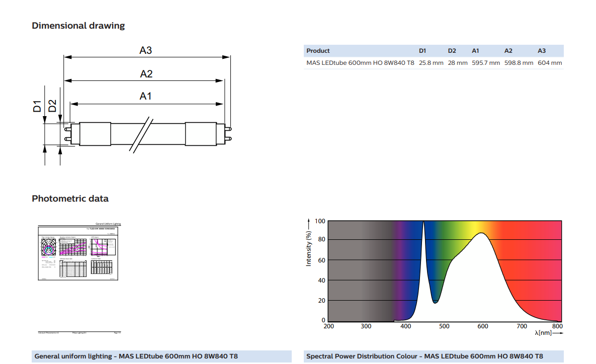
Task: Click the Photometric data heading
Action: [70, 199]
